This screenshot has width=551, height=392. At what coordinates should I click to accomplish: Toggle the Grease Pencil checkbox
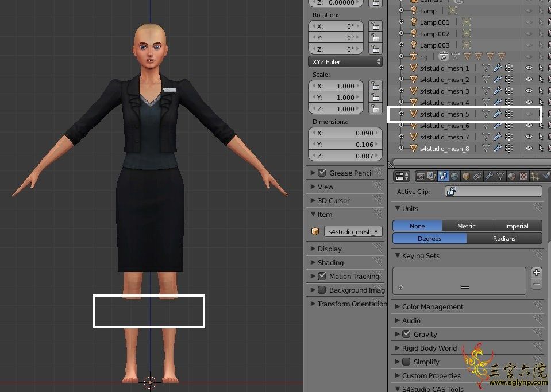(x=322, y=173)
